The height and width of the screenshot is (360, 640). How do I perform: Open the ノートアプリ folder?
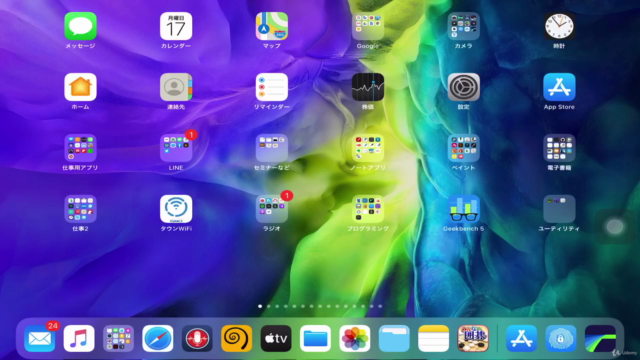[x=368, y=148]
